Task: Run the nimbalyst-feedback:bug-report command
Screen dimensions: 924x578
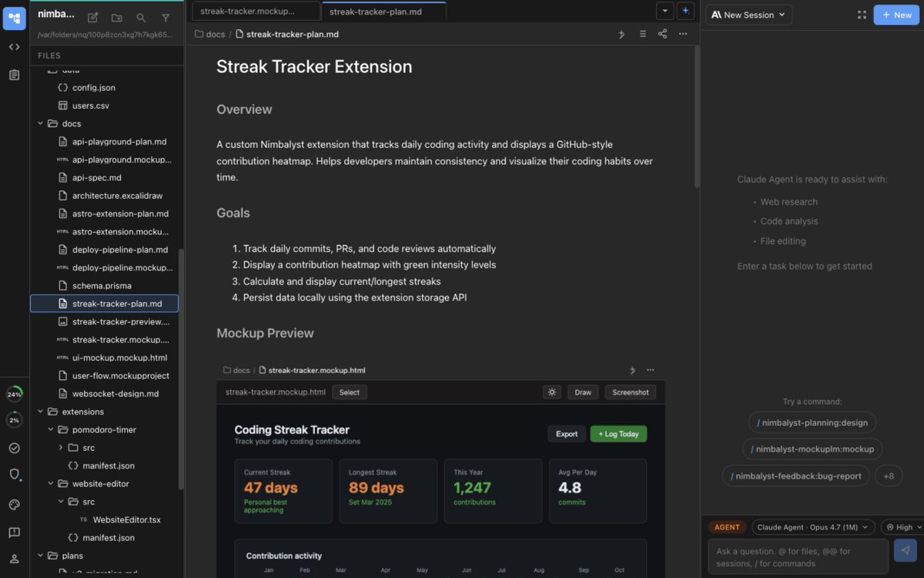Action: pos(796,476)
